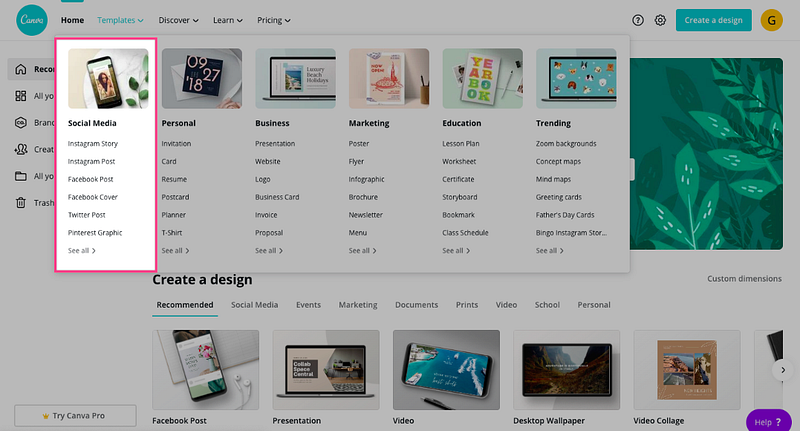The width and height of the screenshot is (800, 431).
Task: Open the Newsletter template link
Action: pyautogui.click(x=365, y=215)
